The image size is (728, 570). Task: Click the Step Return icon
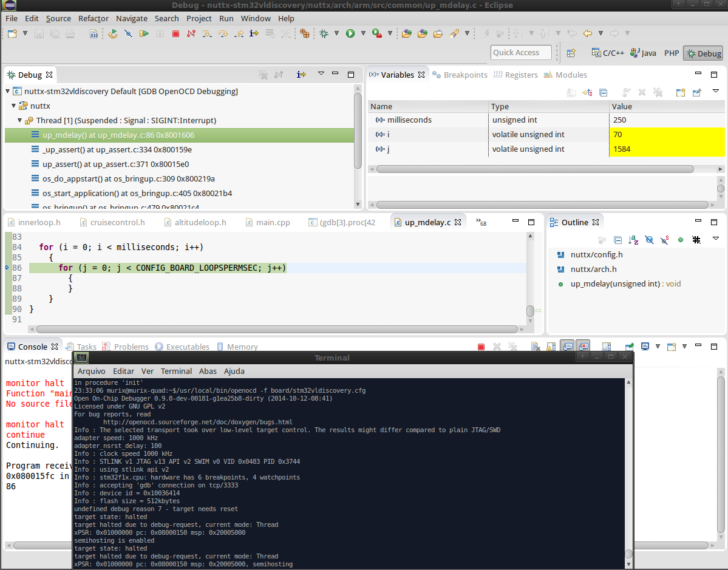click(x=239, y=33)
